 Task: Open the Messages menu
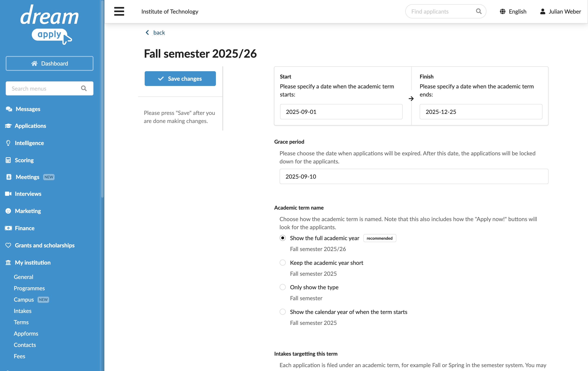point(28,109)
